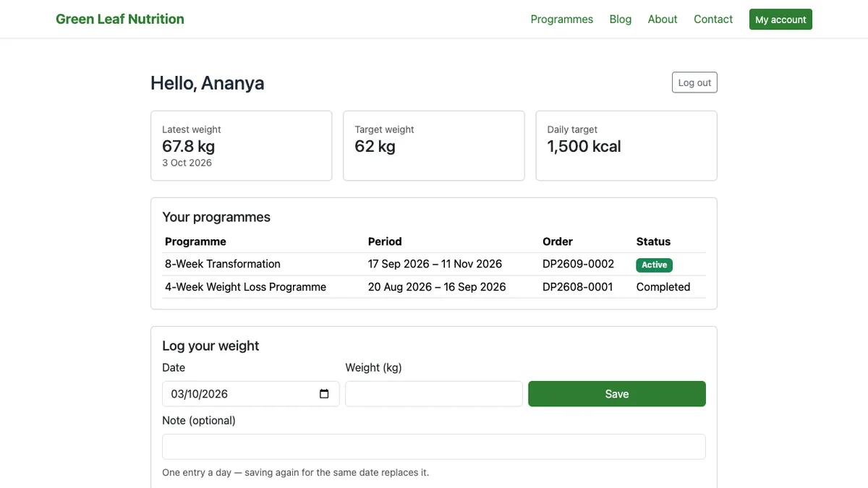Click the Programme column header

tap(195, 241)
